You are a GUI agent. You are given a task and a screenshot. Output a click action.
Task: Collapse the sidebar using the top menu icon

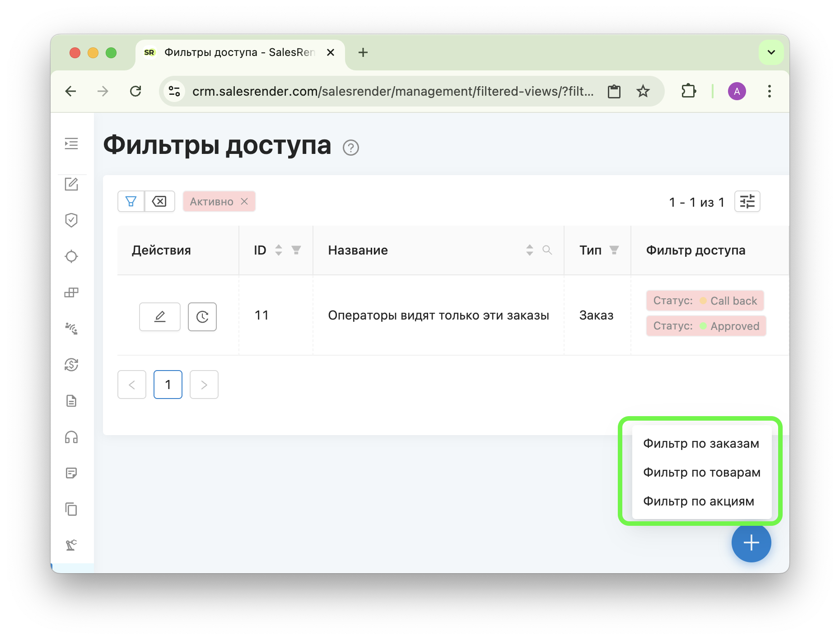pyautogui.click(x=71, y=144)
